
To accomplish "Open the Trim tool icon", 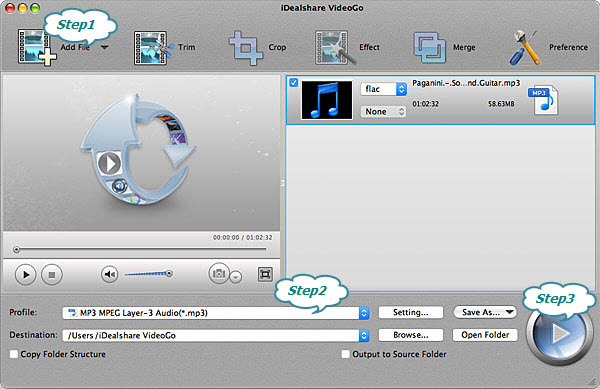I will [x=154, y=48].
